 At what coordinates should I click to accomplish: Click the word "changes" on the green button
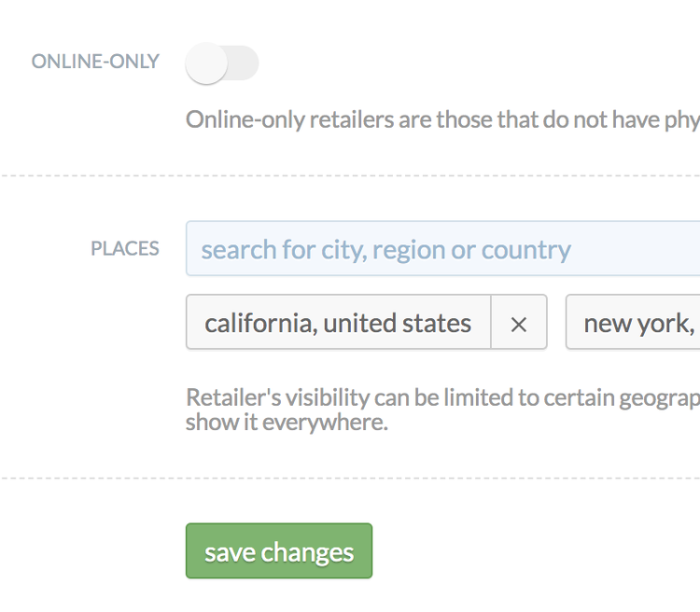(307, 553)
